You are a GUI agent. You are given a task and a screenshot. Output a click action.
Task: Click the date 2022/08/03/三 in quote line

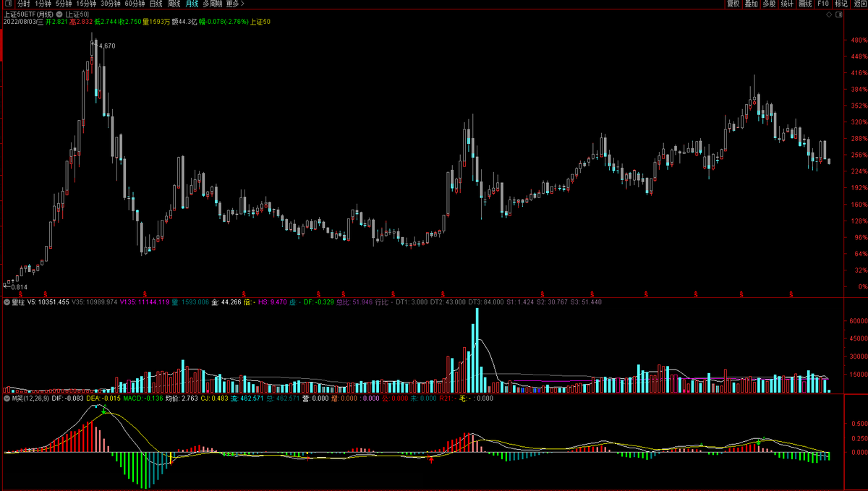coord(23,22)
